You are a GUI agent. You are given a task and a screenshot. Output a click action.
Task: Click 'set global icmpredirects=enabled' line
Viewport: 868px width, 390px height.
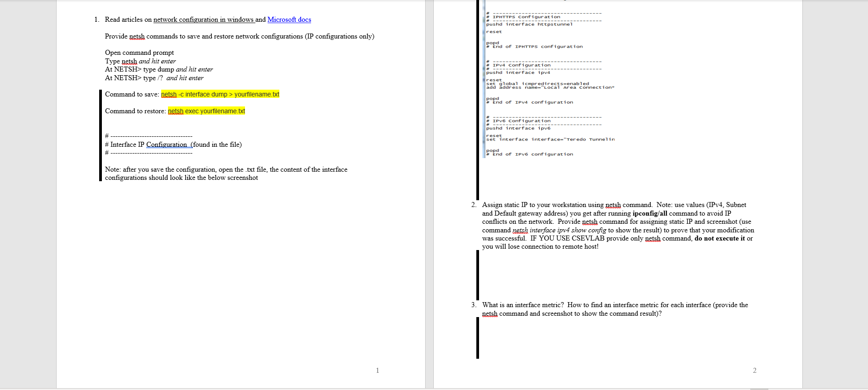[537, 83]
